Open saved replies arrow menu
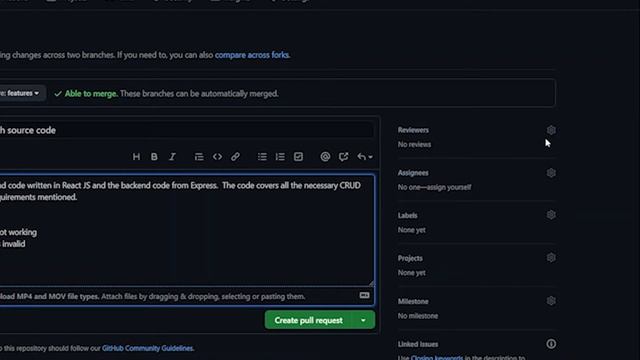The height and width of the screenshot is (360, 640). click(364, 157)
